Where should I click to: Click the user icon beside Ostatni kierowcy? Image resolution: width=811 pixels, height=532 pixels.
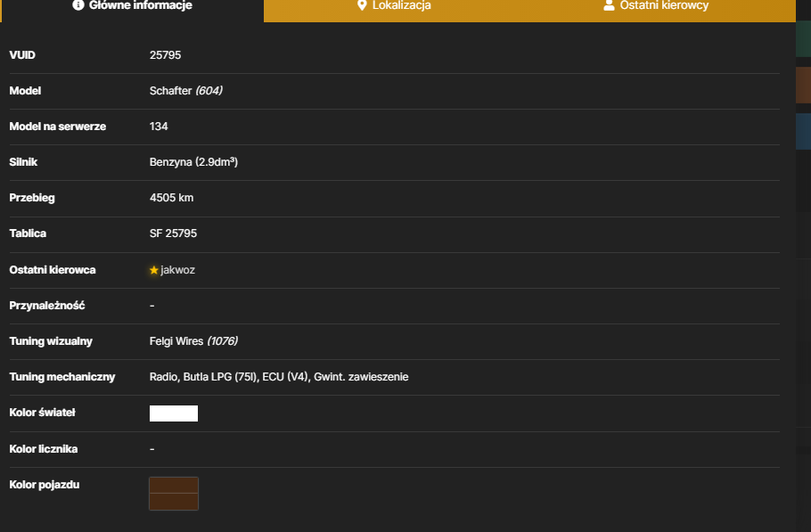click(x=609, y=5)
